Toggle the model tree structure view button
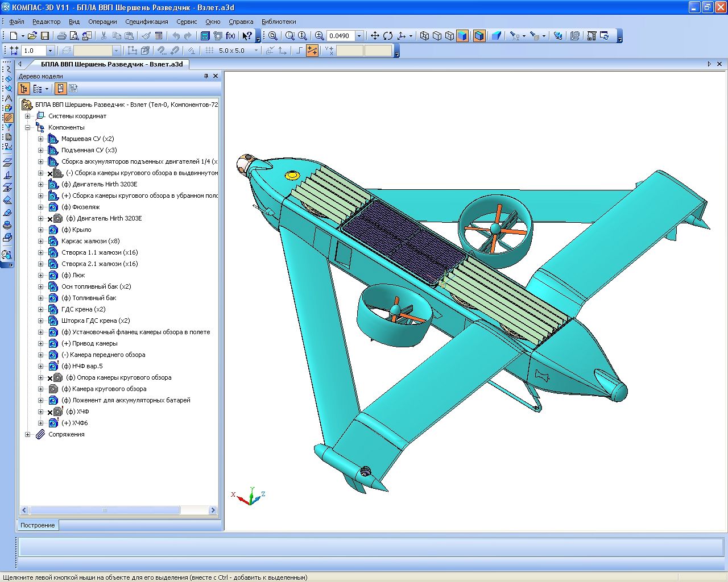The image size is (728, 582). [23, 89]
